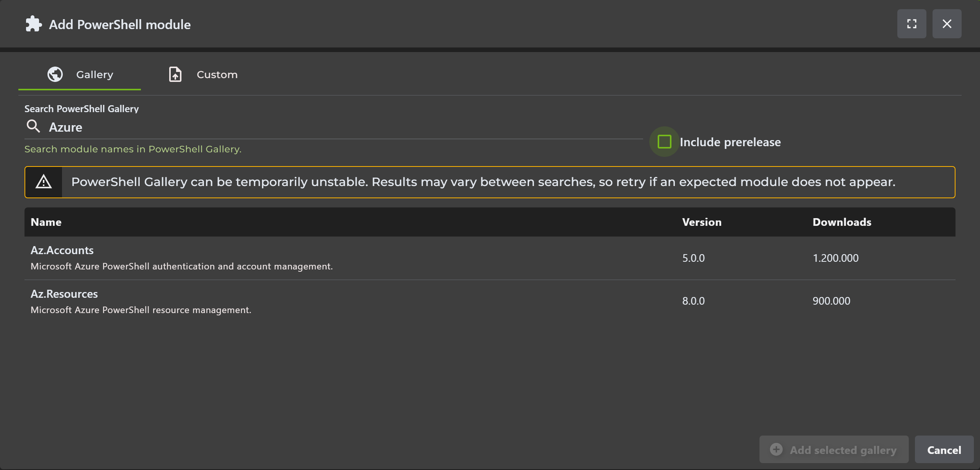Click Az.Accounts authentication description text
The width and height of the screenshot is (980, 470).
point(181,266)
